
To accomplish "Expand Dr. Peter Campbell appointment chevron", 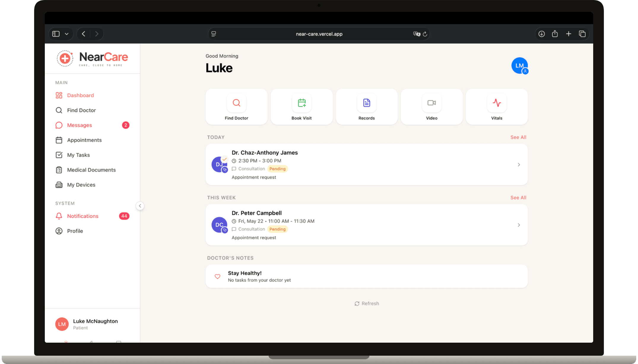I will [x=519, y=225].
